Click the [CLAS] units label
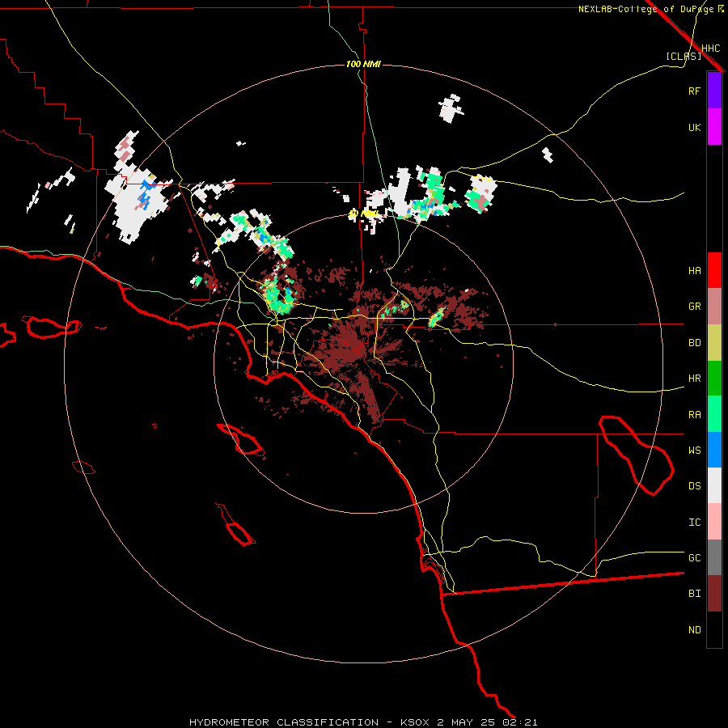Screen dimensions: 728x728 (x=684, y=56)
